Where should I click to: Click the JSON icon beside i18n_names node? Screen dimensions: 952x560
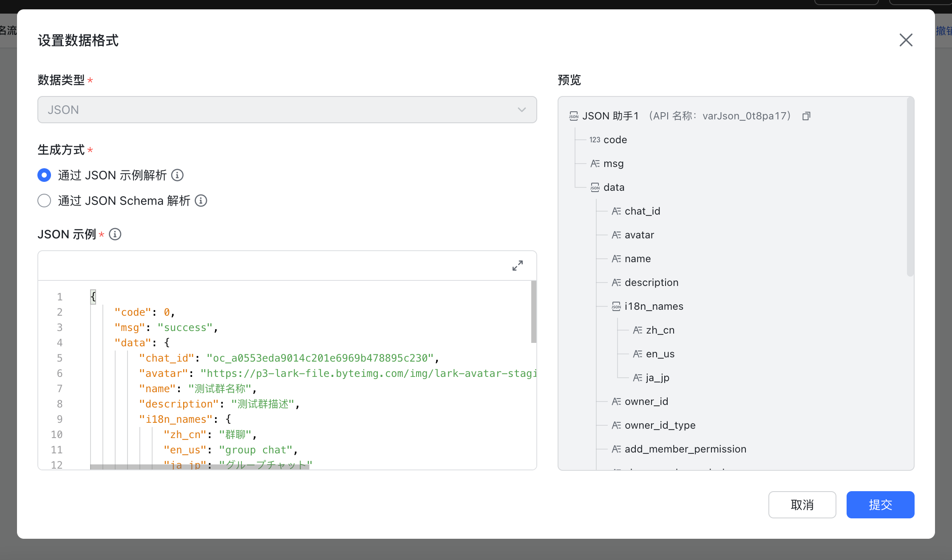(x=616, y=306)
